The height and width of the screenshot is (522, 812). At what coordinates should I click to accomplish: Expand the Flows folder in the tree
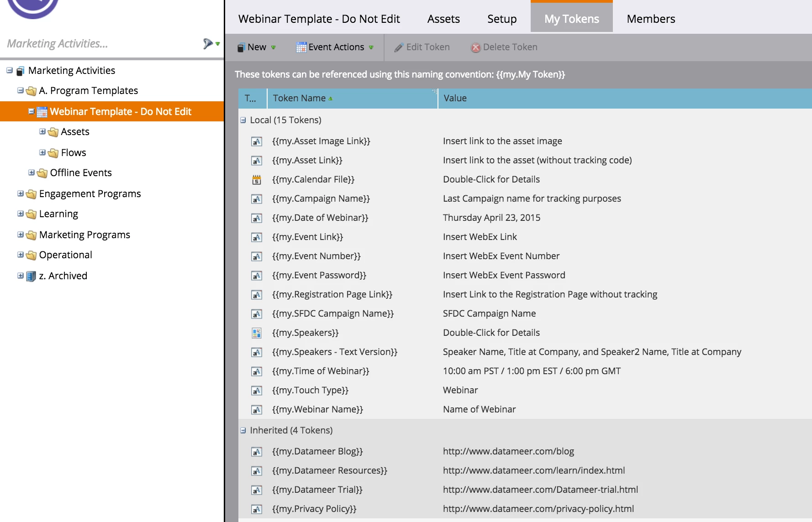42,152
